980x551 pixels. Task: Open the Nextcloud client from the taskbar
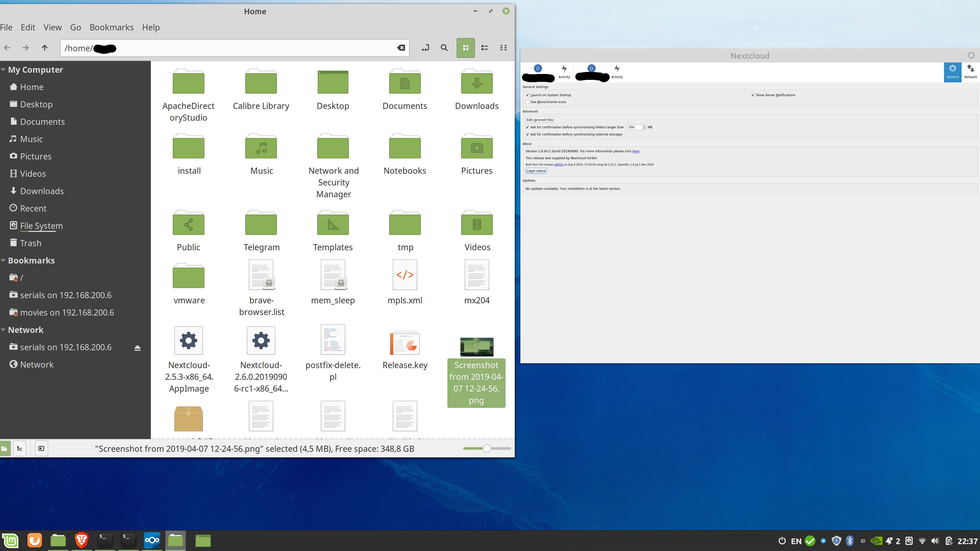pyautogui.click(x=152, y=540)
